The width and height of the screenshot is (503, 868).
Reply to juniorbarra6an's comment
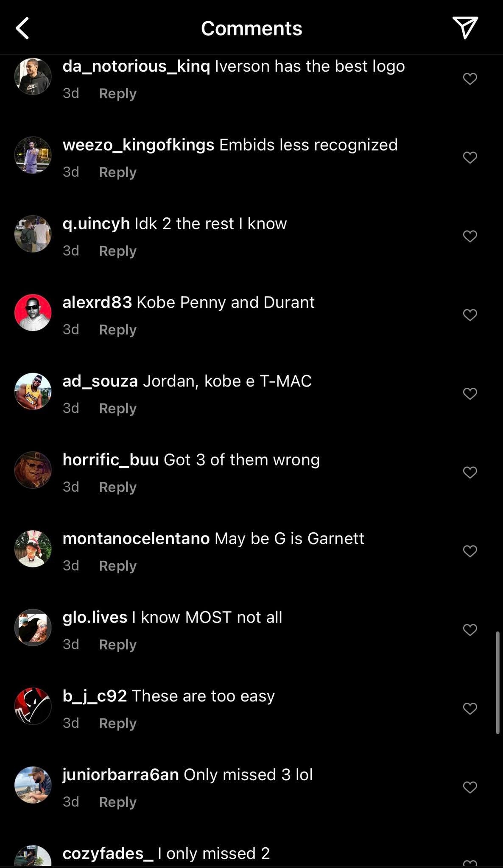pos(117,801)
